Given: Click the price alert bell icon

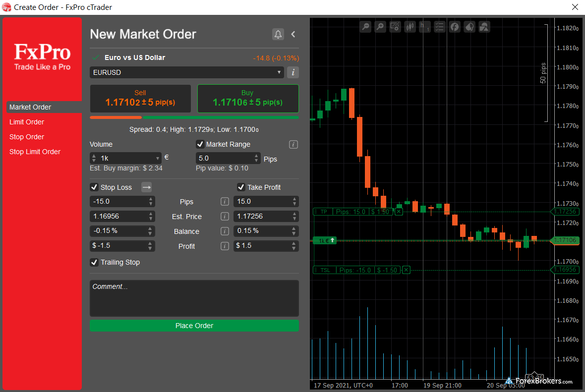Looking at the screenshot, I should pyautogui.click(x=278, y=34).
